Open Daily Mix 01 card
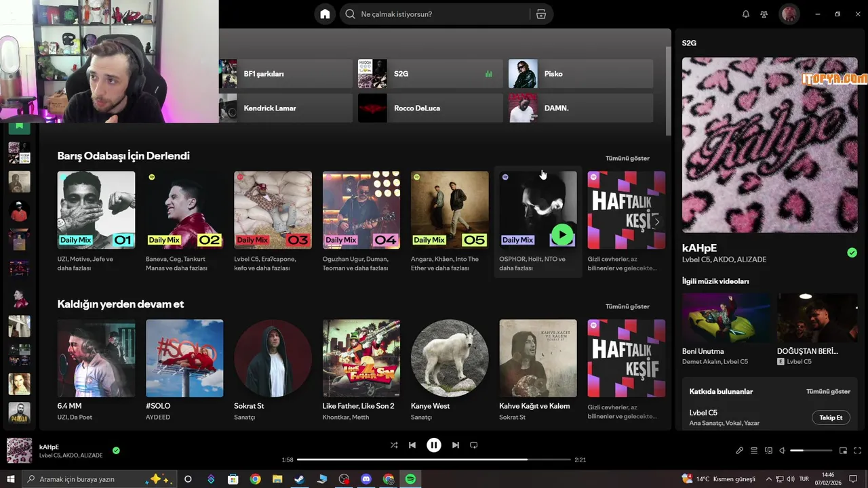The width and height of the screenshot is (868, 488). (x=96, y=222)
